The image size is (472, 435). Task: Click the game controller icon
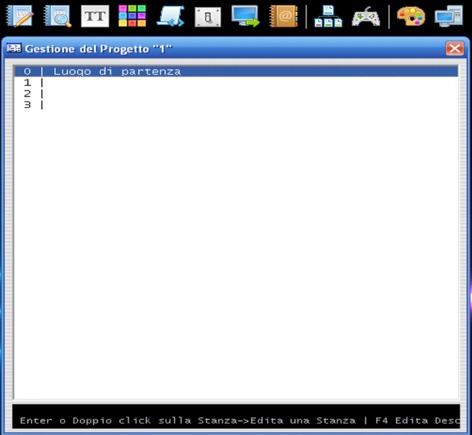(366, 16)
